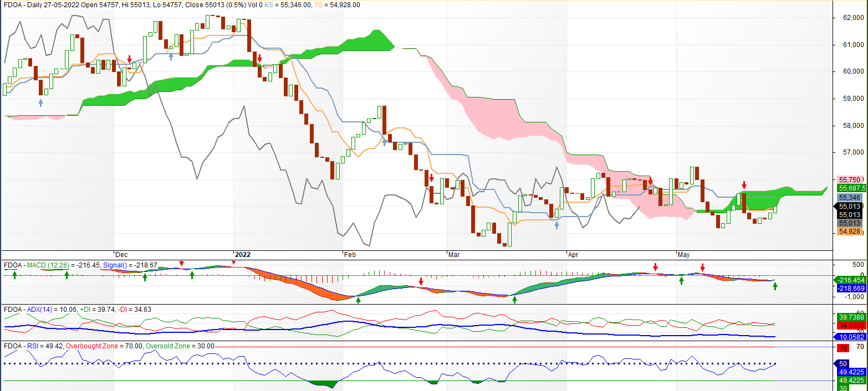Image resolution: width=868 pixels, height=391 pixels.
Task: Select the Overbought Zone = 70.00 legend text
Action: pyautogui.click(x=105, y=346)
